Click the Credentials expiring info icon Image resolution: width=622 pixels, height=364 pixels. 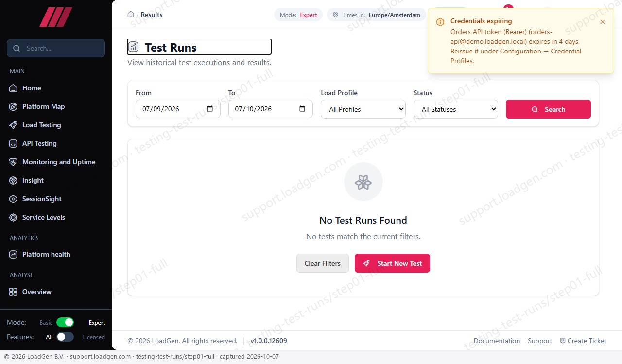(x=440, y=22)
